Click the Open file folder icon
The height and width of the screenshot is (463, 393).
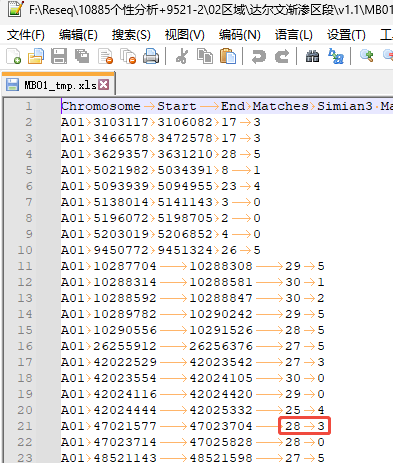pyautogui.click(x=36, y=56)
